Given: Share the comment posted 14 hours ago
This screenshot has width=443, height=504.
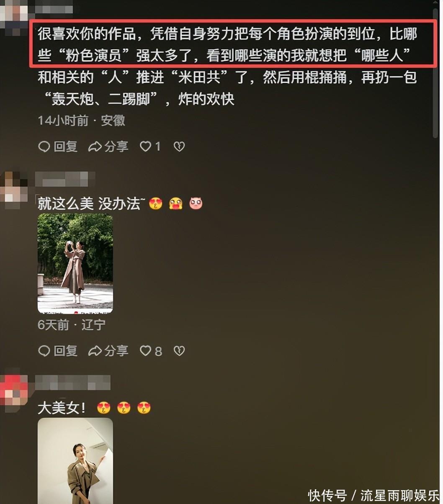Looking at the screenshot, I should tap(108, 147).
